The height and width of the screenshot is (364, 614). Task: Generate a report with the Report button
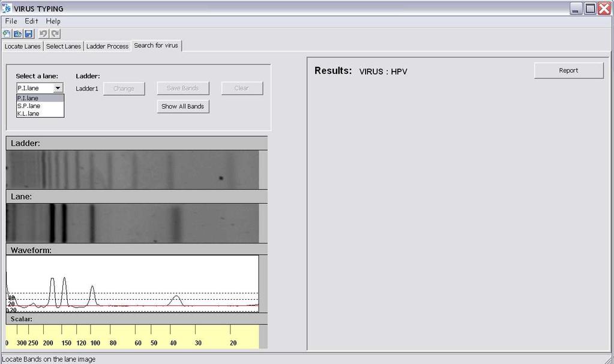coord(568,70)
